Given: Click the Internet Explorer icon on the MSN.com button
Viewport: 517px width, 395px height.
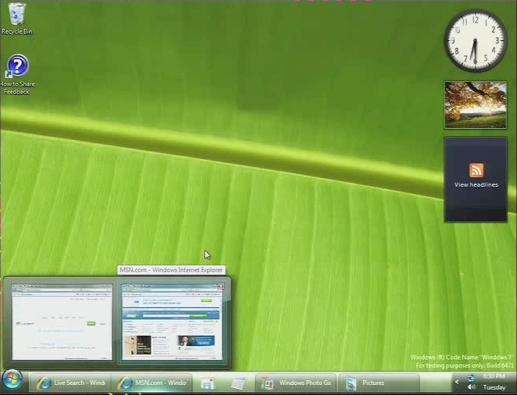Looking at the screenshot, I should (126, 383).
